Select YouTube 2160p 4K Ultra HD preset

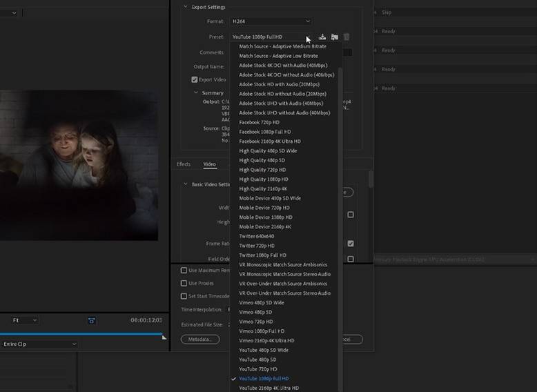click(x=268, y=388)
